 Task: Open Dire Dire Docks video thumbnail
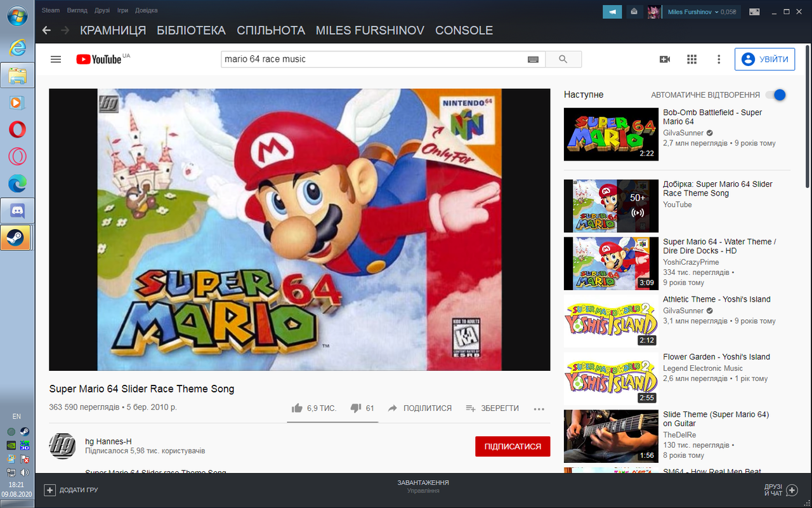[611, 264]
